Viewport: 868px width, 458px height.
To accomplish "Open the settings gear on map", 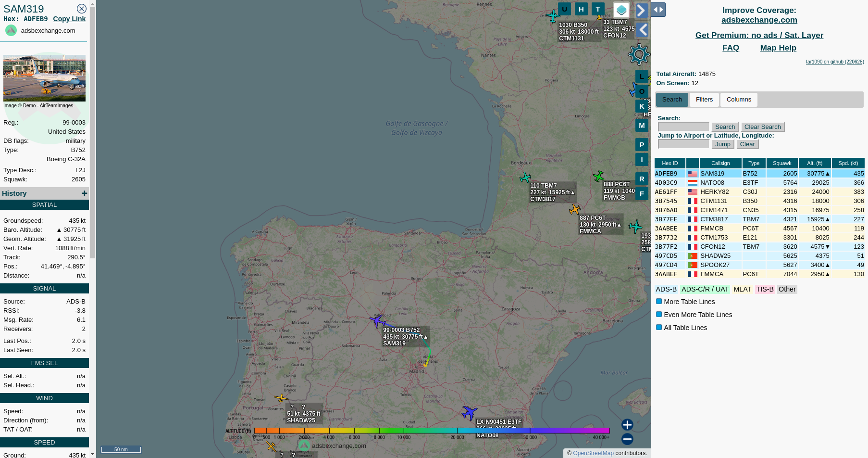I will click(x=639, y=54).
